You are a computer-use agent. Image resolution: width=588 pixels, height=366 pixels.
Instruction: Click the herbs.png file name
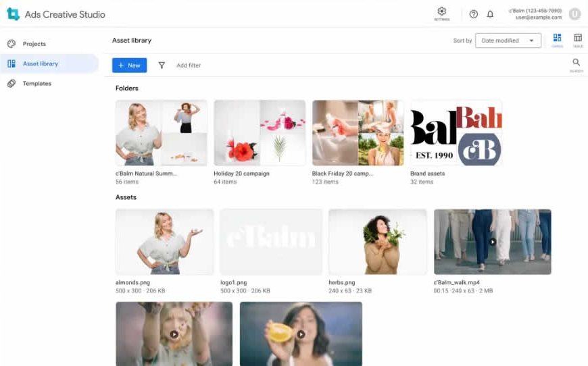(x=341, y=282)
